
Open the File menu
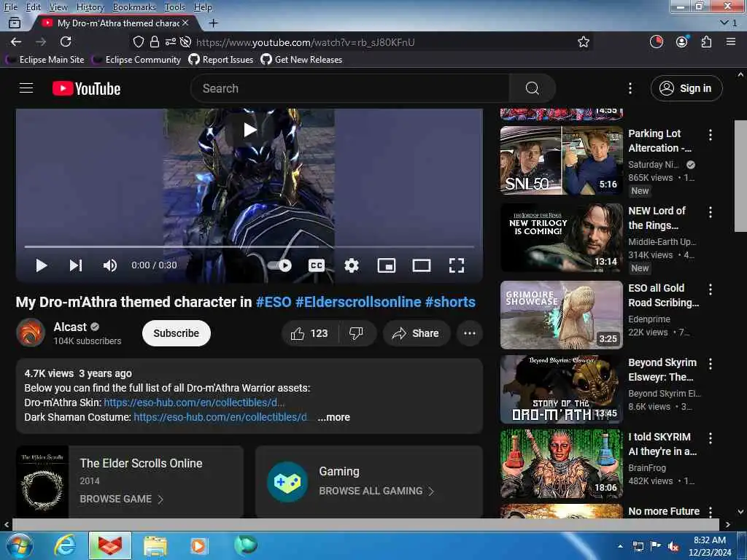coord(10,7)
